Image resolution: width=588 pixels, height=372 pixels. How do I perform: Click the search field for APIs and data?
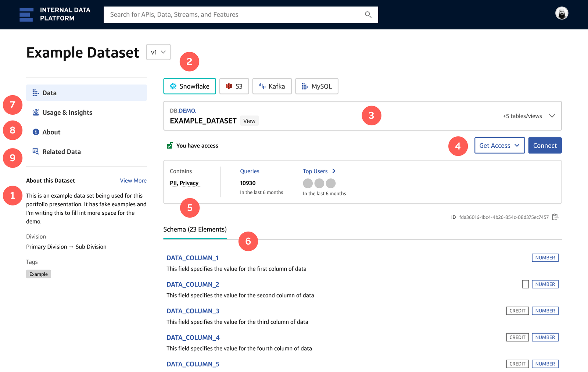point(241,15)
